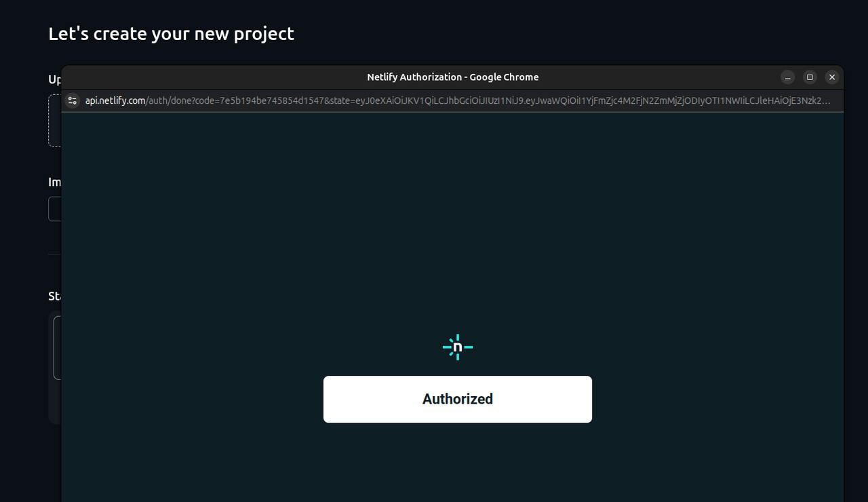Minimize the Netlify Authorization window
868x502 pixels.
pos(787,77)
